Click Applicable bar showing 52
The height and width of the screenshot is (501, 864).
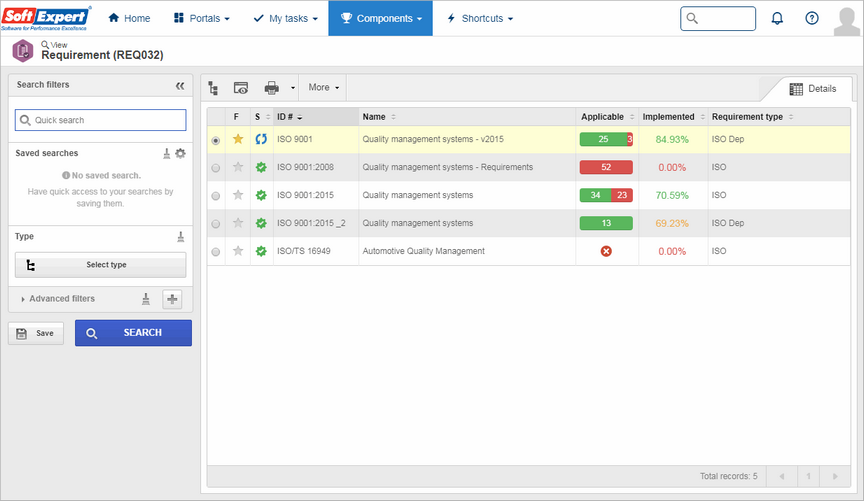[x=606, y=167]
